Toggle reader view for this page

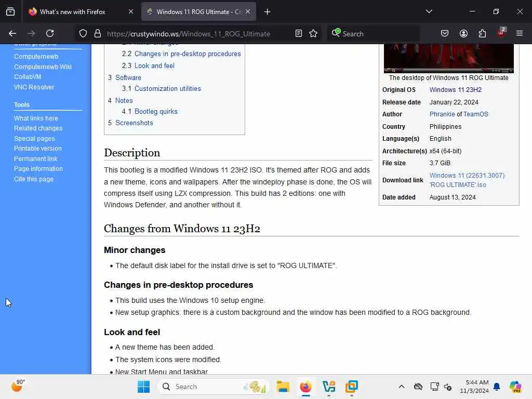click(299, 33)
